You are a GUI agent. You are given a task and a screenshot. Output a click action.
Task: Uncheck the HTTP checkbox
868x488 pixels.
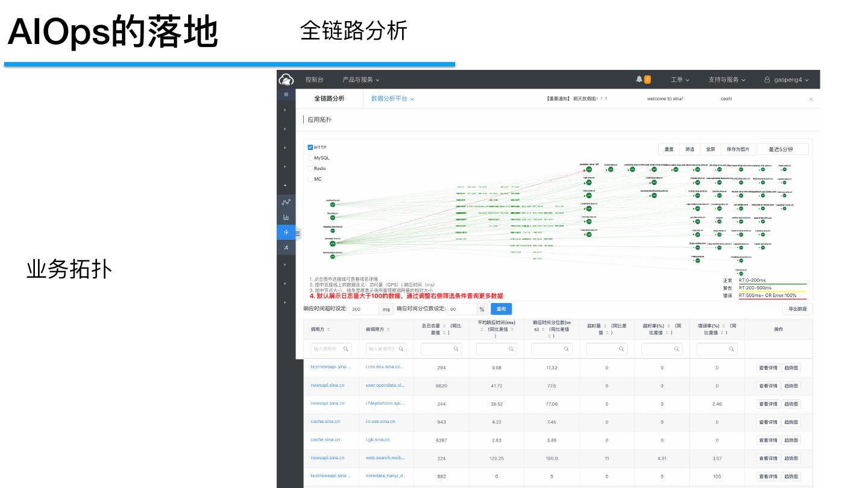click(x=310, y=148)
